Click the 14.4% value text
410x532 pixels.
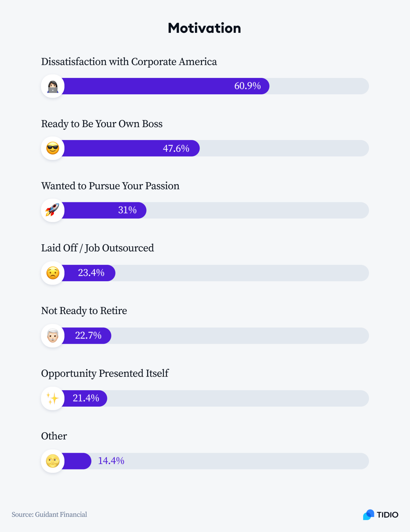pyautogui.click(x=111, y=461)
